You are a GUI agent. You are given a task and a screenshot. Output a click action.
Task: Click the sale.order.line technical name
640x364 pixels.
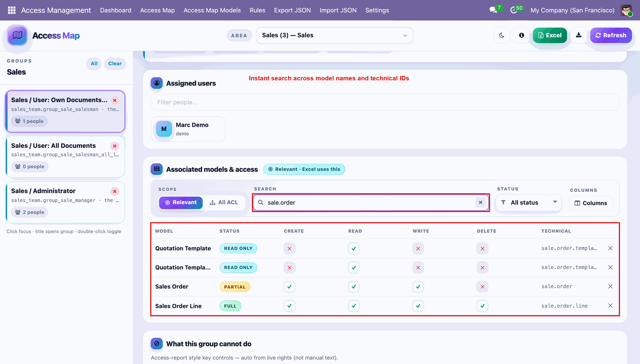(564, 306)
